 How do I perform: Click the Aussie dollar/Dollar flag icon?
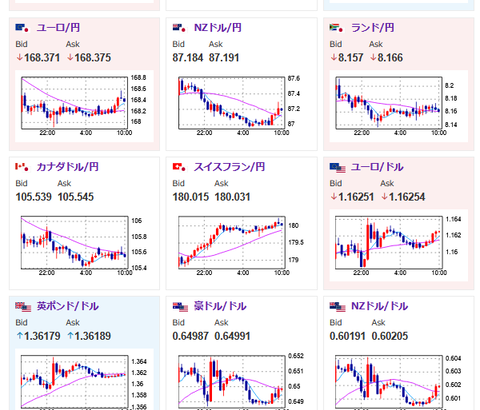(180, 307)
